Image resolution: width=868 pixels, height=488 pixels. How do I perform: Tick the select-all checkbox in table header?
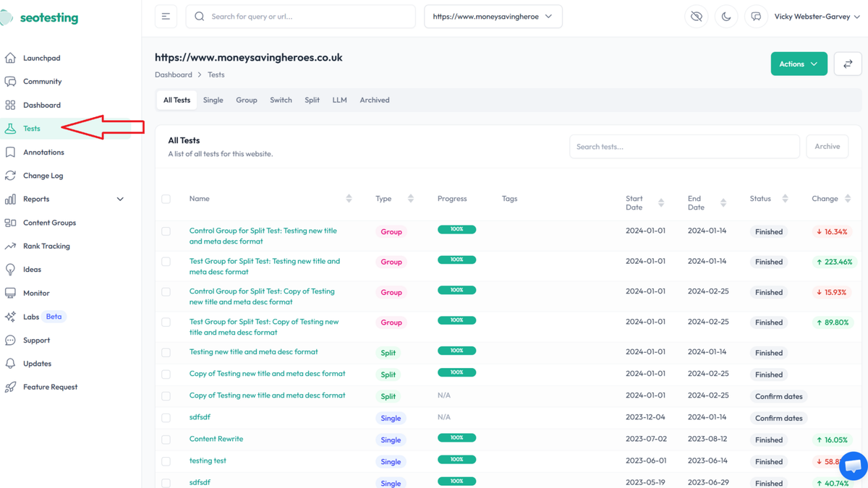pos(166,199)
